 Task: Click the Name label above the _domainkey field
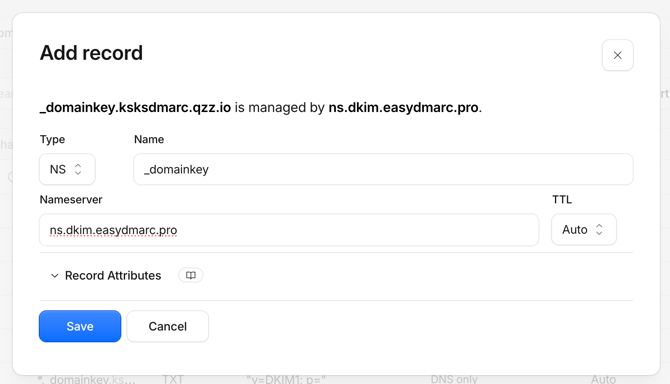tap(149, 139)
